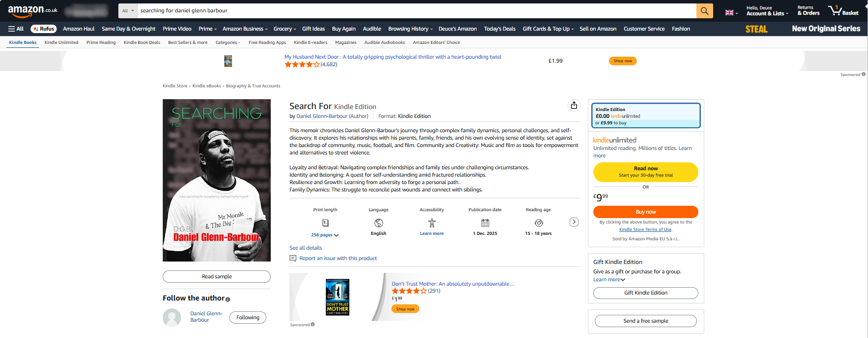This screenshot has width=868, height=338.
Task: Click the orange Buy now button
Action: tap(646, 212)
